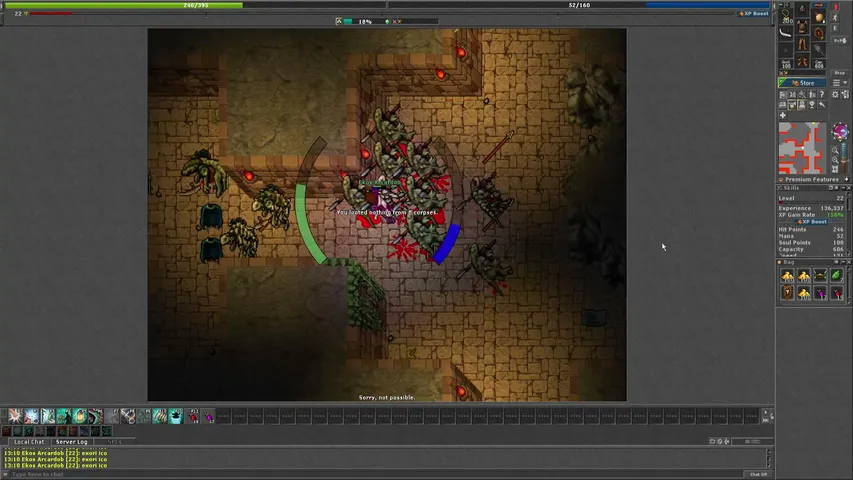Open the Store button

[802, 83]
